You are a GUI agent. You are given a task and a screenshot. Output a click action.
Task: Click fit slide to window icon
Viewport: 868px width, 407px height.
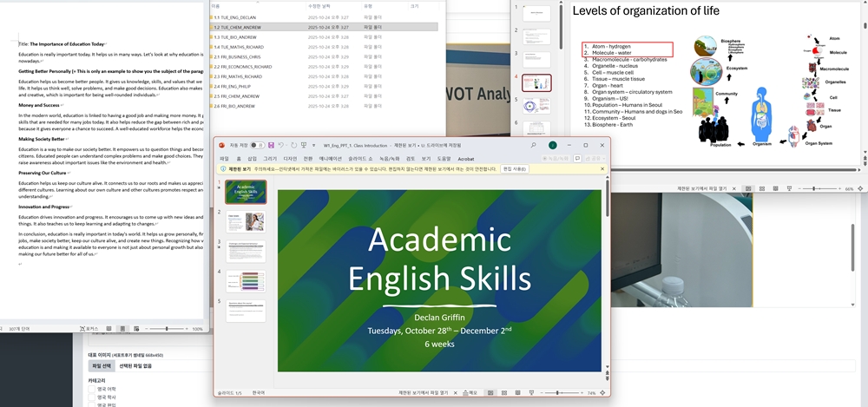[603, 393]
